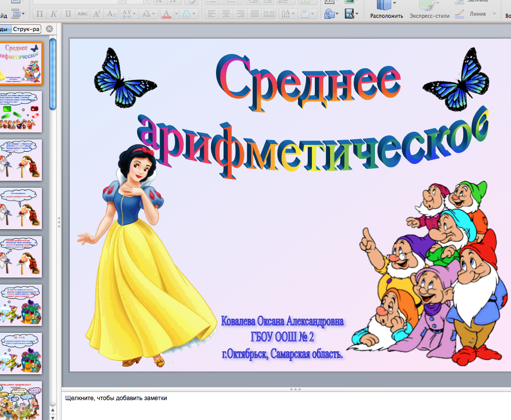Click the text г.Октябрьск, Самарская область.
The height and width of the screenshot is (420, 511).
coord(282,354)
